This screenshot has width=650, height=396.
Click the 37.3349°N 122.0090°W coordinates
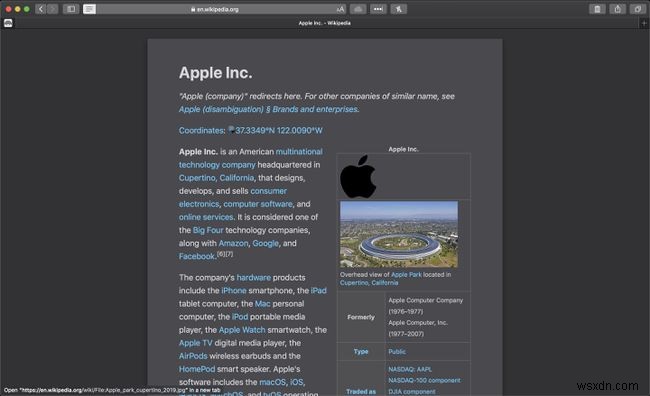tap(279, 130)
